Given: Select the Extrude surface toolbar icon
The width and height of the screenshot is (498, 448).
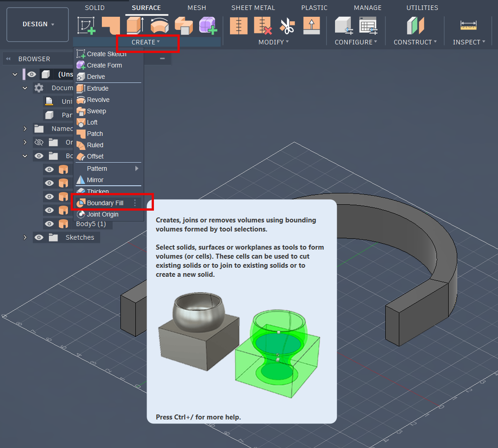Looking at the screenshot, I should coord(135,25).
